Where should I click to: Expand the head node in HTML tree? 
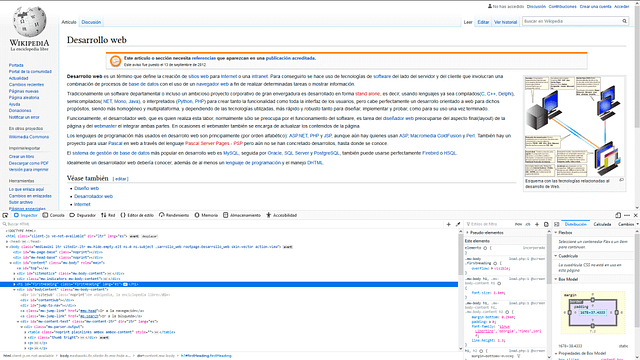point(7,241)
